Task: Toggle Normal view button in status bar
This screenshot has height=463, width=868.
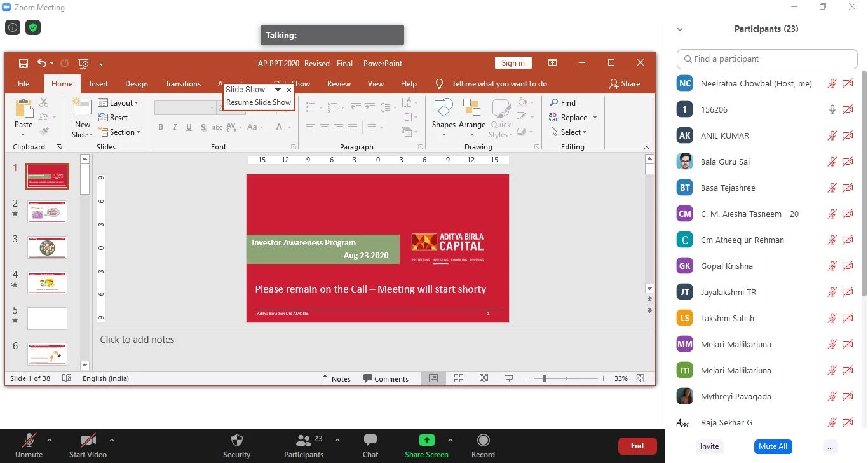Action: pyautogui.click(x=433, y=378)
